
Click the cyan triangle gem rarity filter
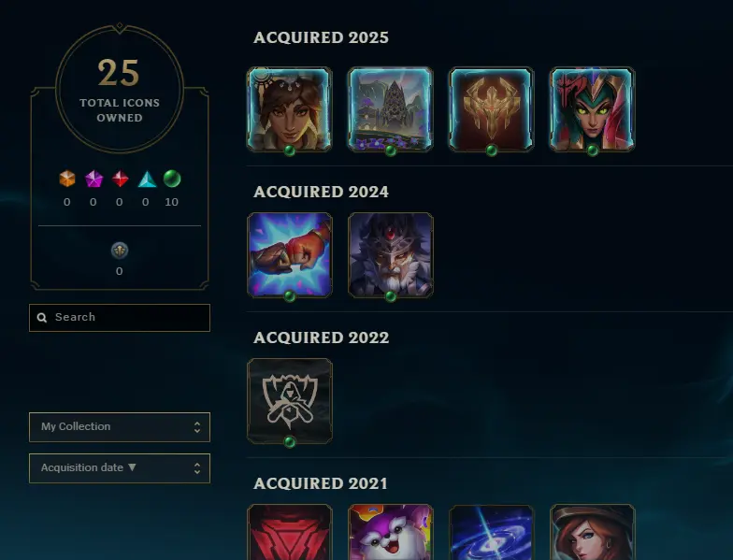146,179
